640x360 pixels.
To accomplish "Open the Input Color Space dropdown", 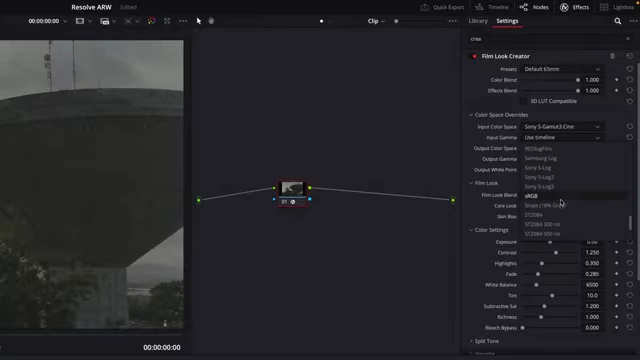I will 562,127.
